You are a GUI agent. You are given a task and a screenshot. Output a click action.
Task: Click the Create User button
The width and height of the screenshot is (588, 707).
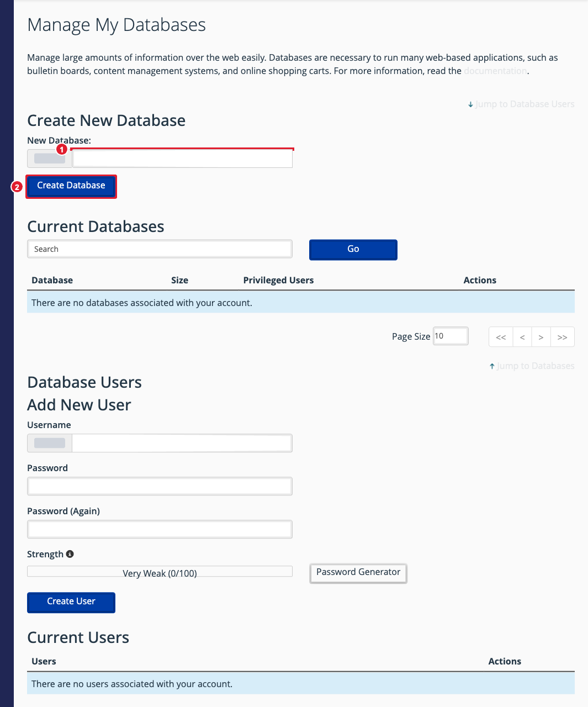click(x=71, y=602)
